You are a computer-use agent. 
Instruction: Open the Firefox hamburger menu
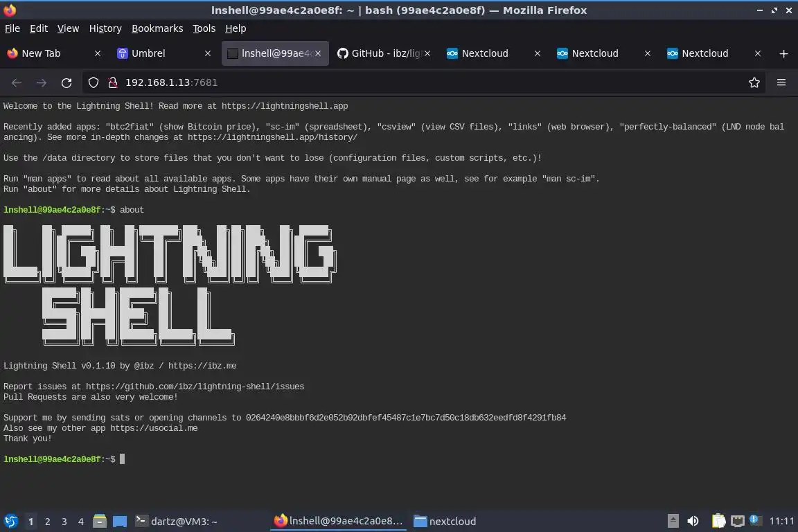tap(781, 82)
